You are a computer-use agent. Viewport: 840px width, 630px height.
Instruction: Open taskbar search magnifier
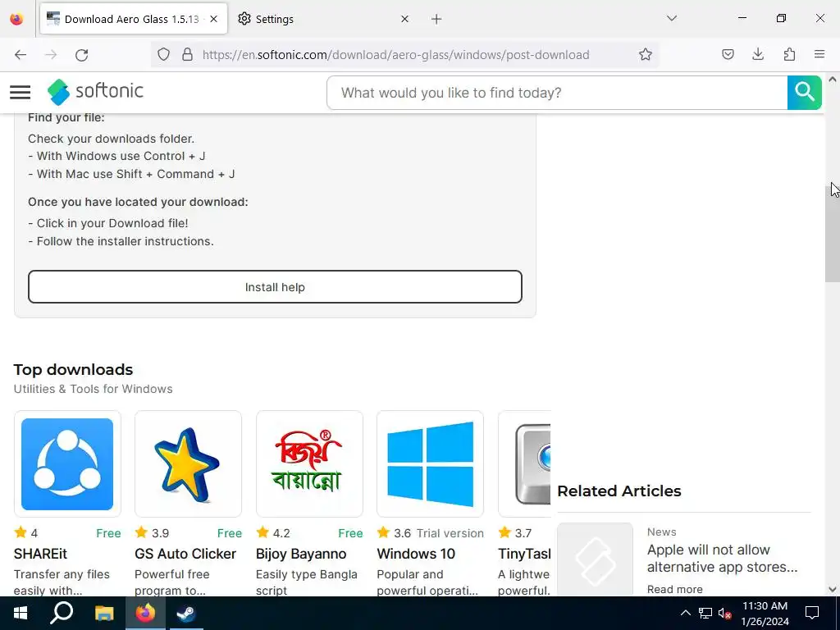pyautogui.click(x=62, y=613)
